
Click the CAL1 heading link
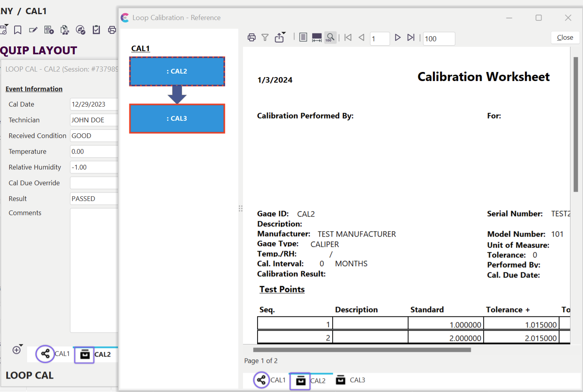point(140,49)
